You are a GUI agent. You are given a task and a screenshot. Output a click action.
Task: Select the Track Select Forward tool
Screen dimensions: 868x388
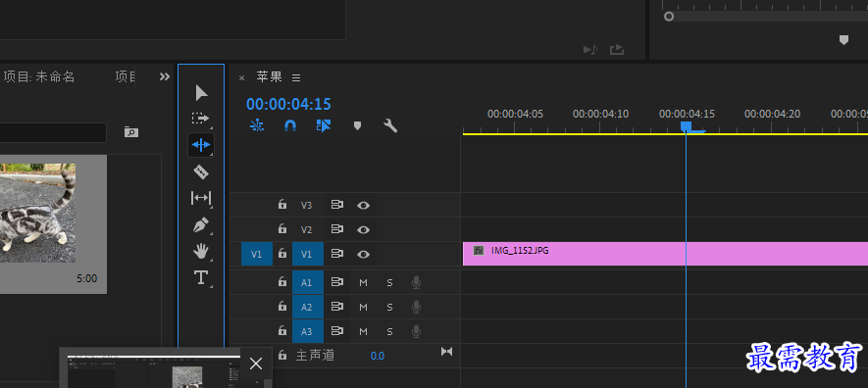[200, 119]
